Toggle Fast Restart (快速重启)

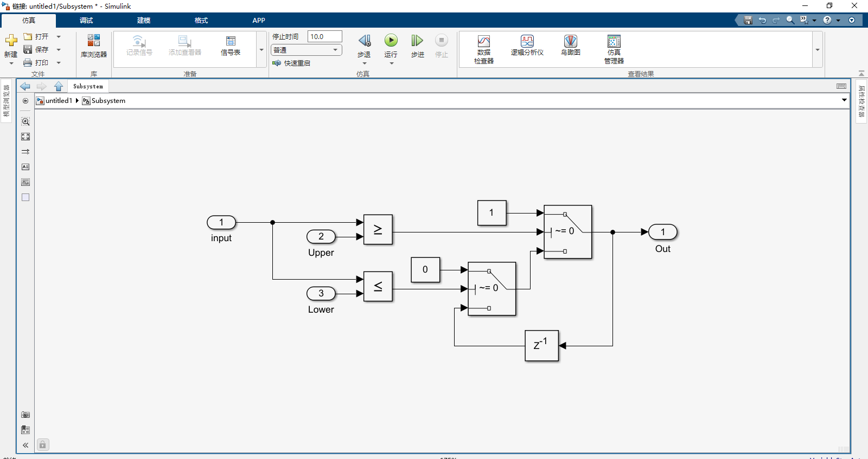point(291,63)
